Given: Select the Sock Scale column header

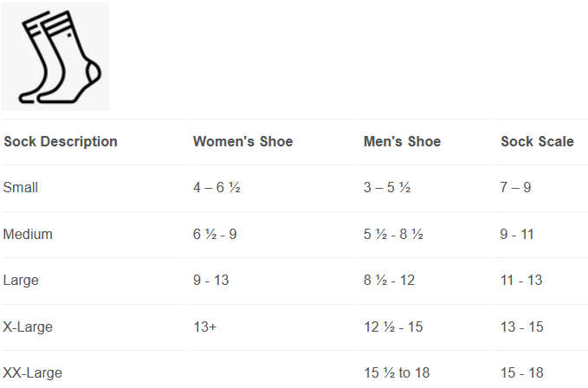Looking at the screenshot, I should pyautogui.click(x=537, y=142).
